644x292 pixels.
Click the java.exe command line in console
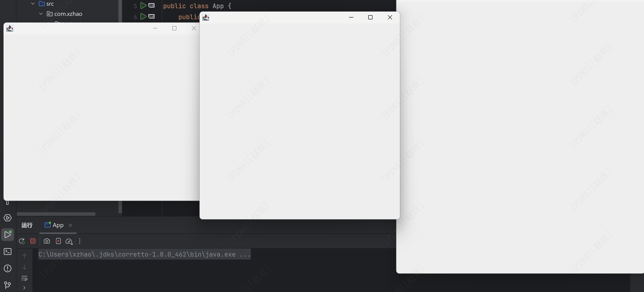click(144, 254)
